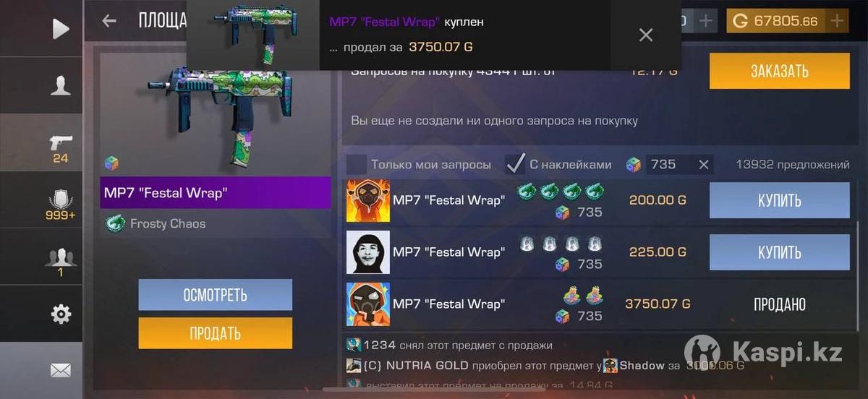This screenshot has height=399, width=868.
Task: Add gold with the plus button
Action: (x=837, y=21)
